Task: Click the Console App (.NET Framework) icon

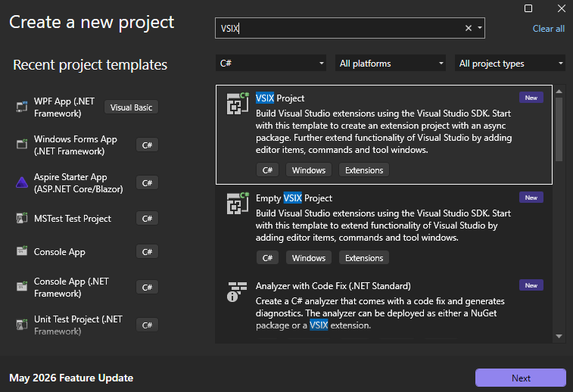Action: [22, 287]
